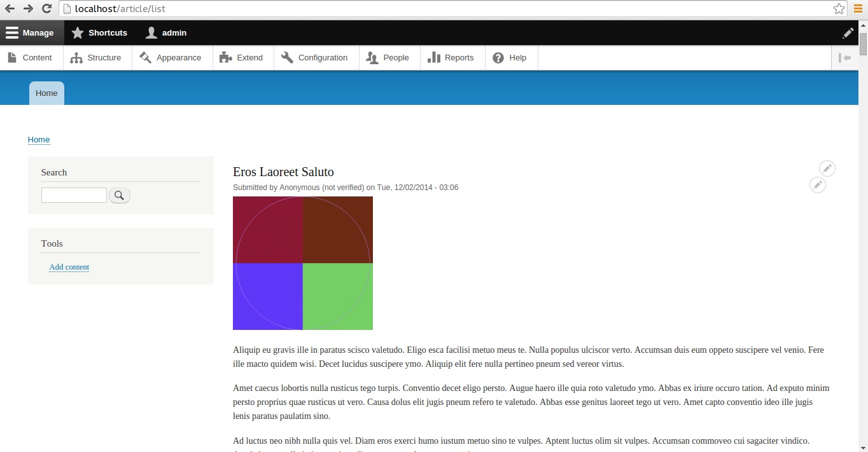The image size is (868, 452).
Task: Follow the Home breadcrumb link
Action: click(39, 140)
